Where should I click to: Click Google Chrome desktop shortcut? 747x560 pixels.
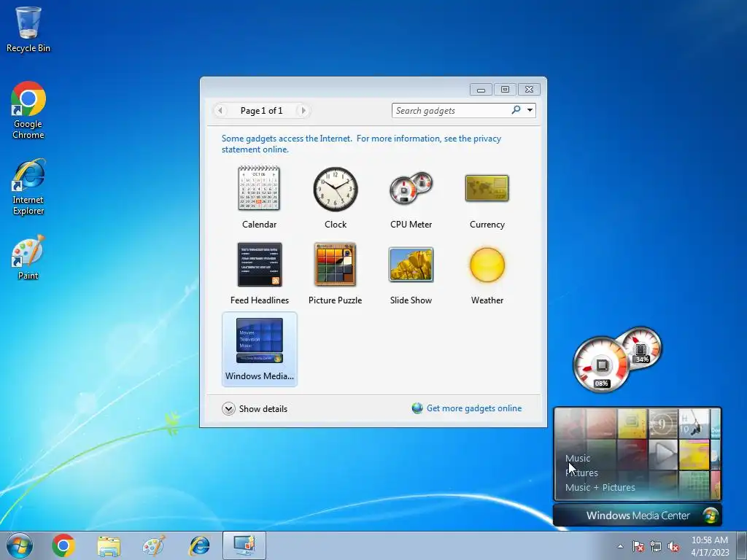point(28,110)
